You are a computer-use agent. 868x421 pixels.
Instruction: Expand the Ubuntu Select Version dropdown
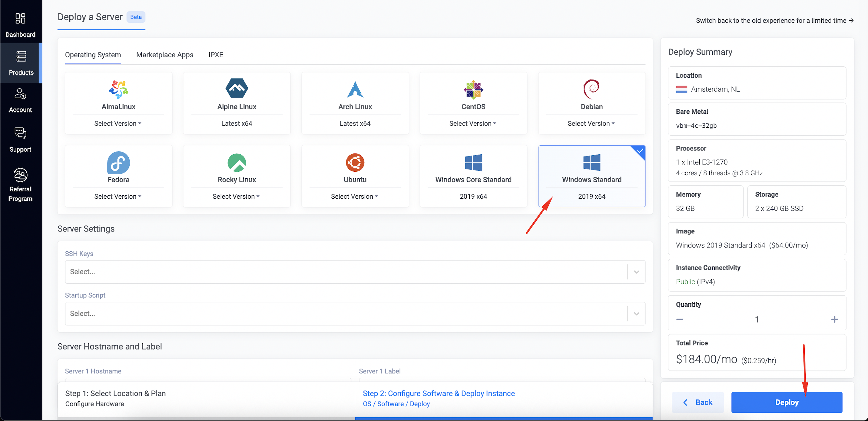(x=354, y=196)
